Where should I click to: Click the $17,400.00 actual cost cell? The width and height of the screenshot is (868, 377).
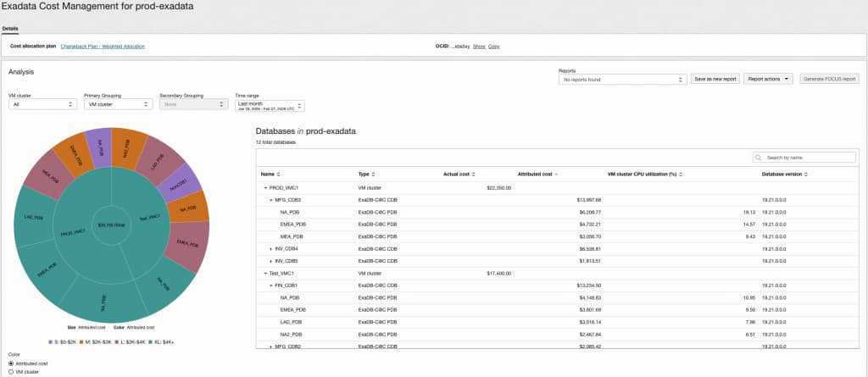click(x=498, y=273)
